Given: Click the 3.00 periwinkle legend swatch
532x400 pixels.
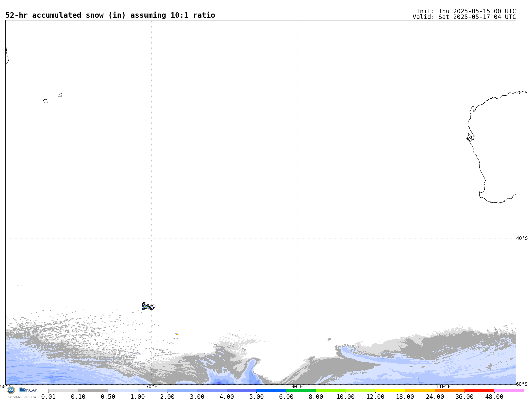Looking at the screenshot, I should click(x=212, y=391).
